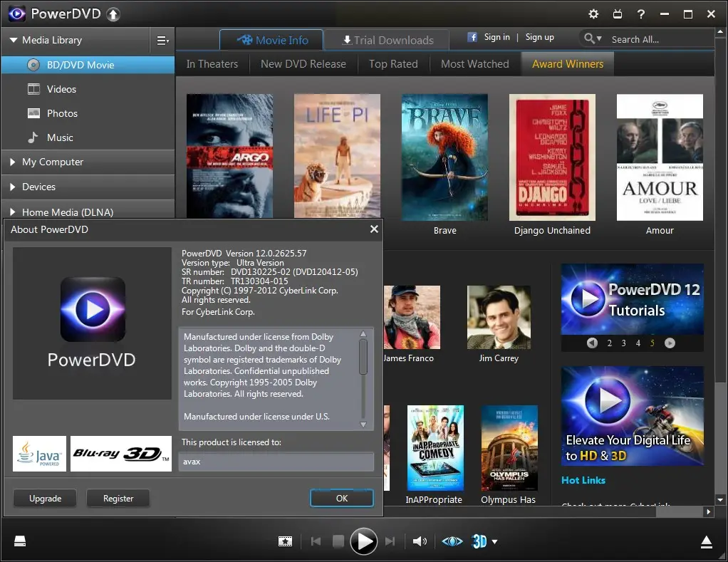728x562 pixels.
Task: Click the Register button in About dialog
Action: tap(118, 499)
